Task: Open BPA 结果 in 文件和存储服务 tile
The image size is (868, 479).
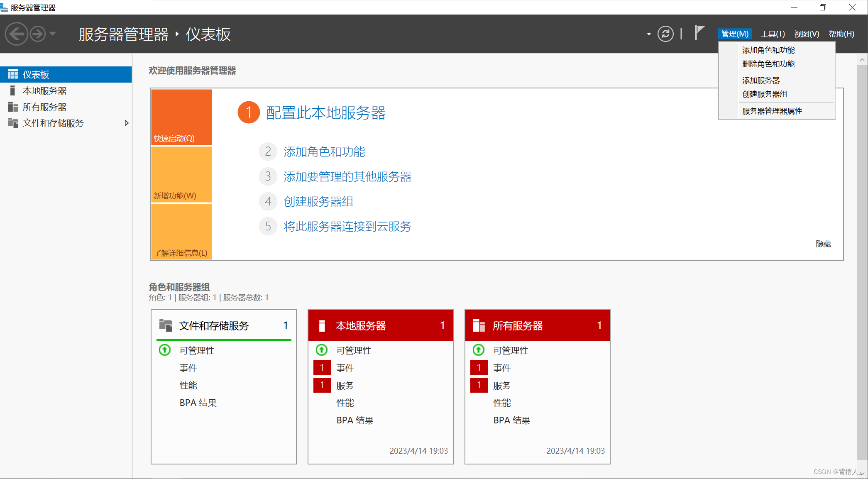Action: point(198,403)
